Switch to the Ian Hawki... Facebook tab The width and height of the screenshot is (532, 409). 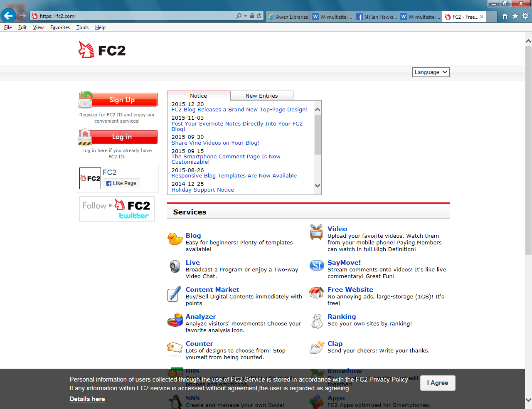(376, 17)
